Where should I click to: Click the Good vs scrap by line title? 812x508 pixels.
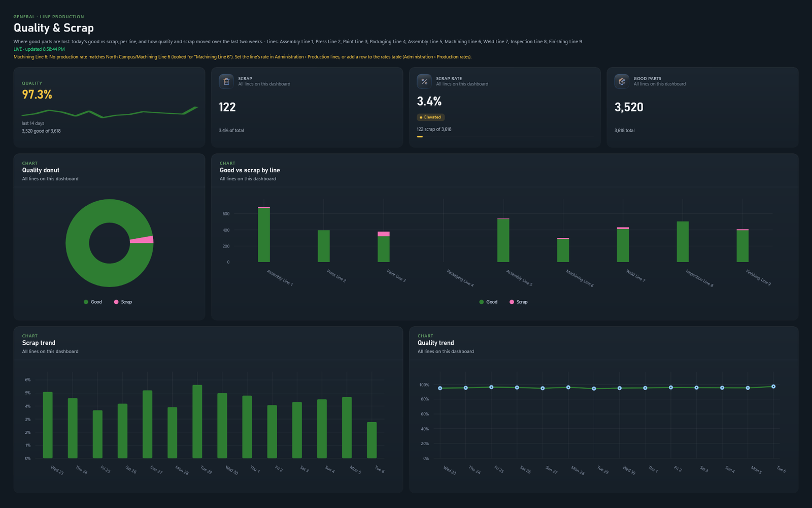(250, 170)
